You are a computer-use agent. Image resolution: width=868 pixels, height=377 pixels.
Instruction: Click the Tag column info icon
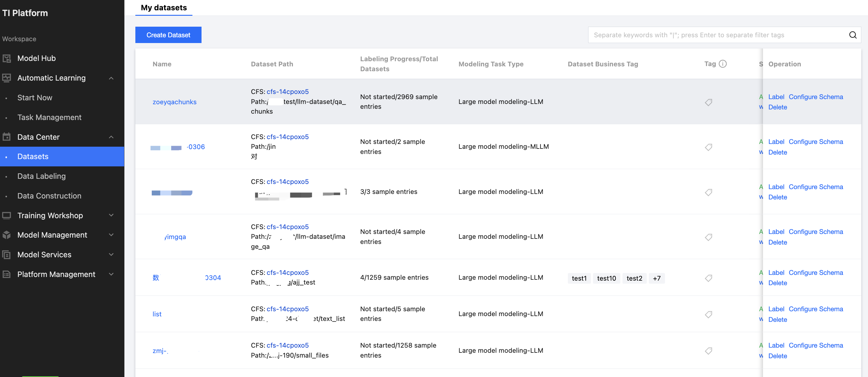(x=722, y=64)
